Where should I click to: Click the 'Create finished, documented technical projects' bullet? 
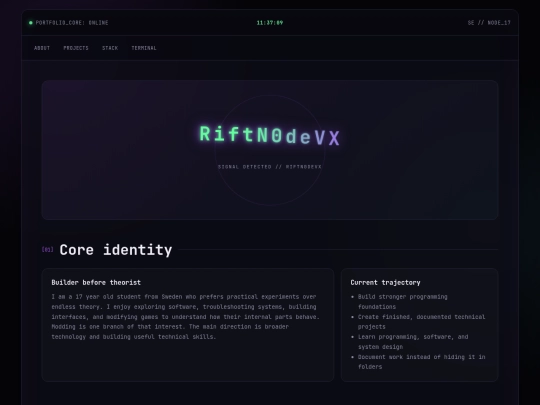pyautogui.click(x=422, y=322)
